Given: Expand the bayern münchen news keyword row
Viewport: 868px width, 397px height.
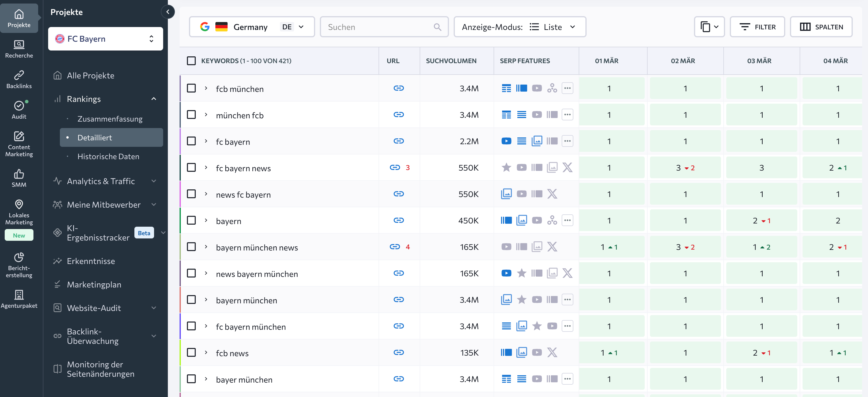Looking at the screenshot, I should pos(206,247).
